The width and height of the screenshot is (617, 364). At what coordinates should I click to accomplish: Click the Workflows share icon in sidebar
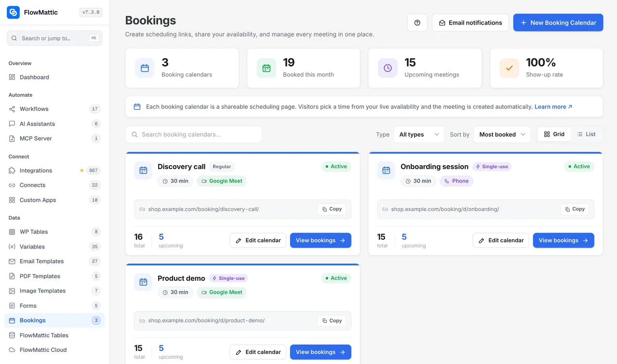(12, 109)
